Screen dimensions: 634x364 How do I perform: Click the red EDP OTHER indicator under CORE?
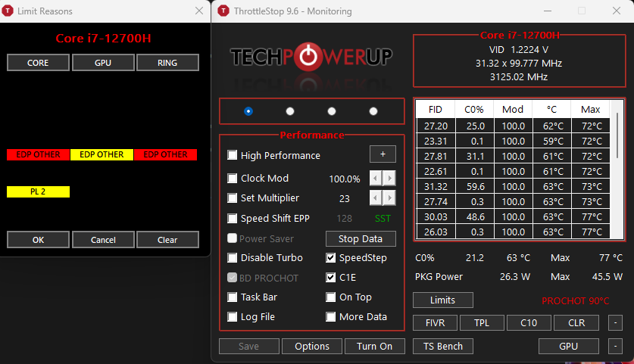(x=38, y=154)
